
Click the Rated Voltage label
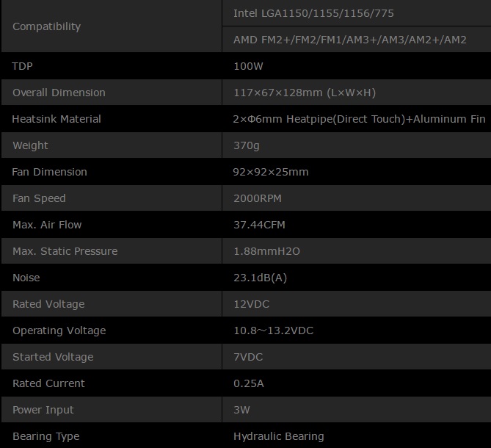point(48,304)
